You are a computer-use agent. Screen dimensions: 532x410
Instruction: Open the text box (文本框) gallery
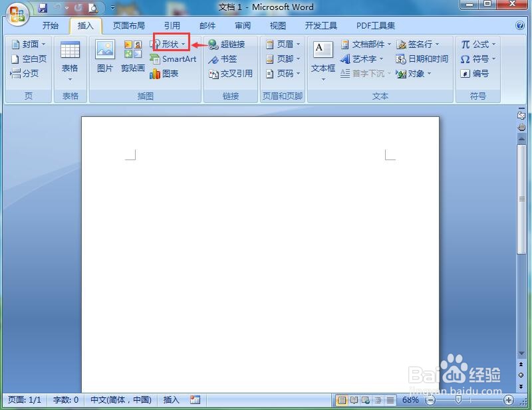[x=323, y=61]
